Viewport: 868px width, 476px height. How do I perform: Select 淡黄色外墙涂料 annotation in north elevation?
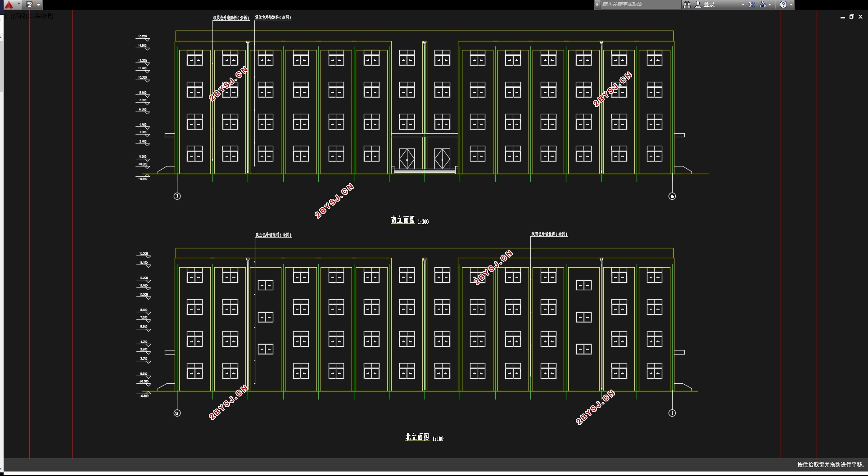click(549, 234)
